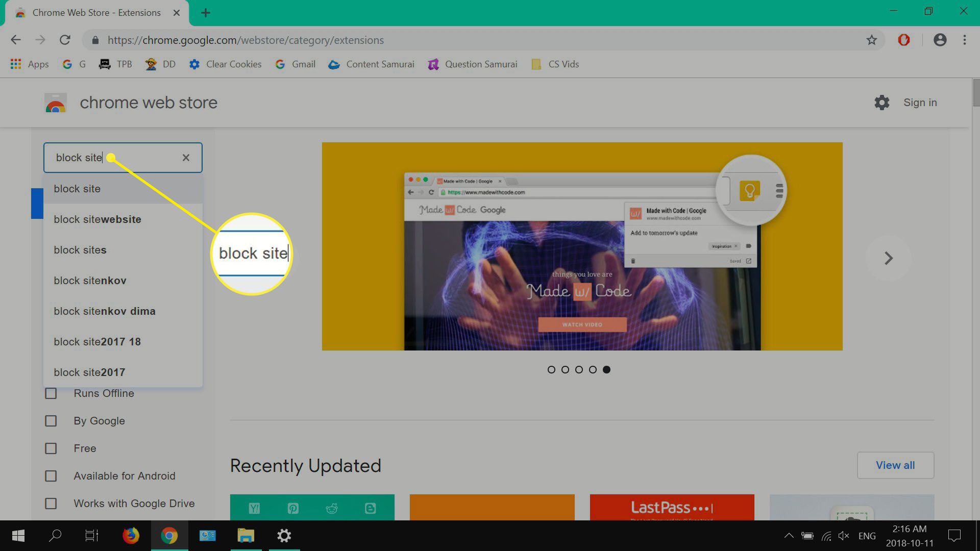
Task: Open the Chrome profile avatar icon
Action: coord(940,40)
